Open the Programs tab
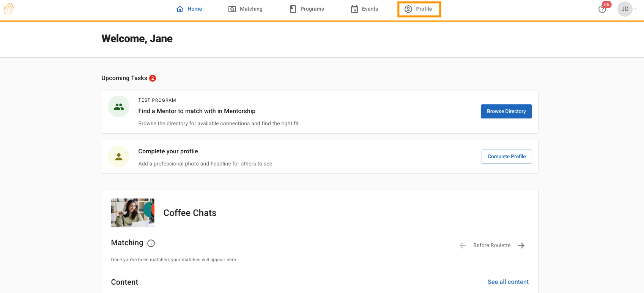644x293 pixels. pos(312,9)
